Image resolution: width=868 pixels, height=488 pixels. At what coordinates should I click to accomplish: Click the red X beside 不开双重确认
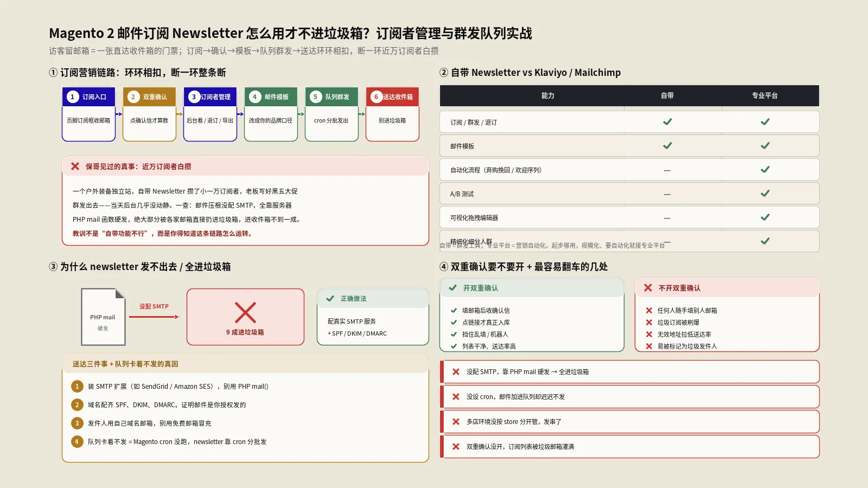[x=648, y=288]
